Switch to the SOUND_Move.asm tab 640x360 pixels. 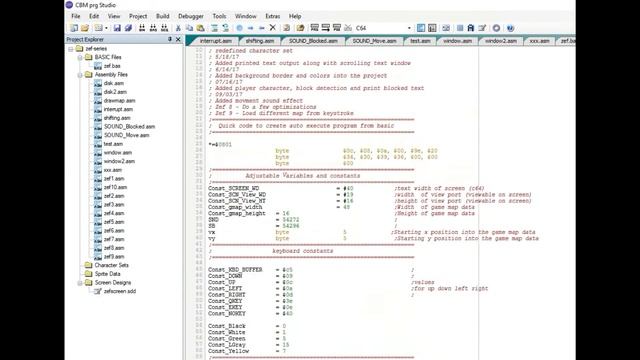pyautogui.click(x=374, y=41)
